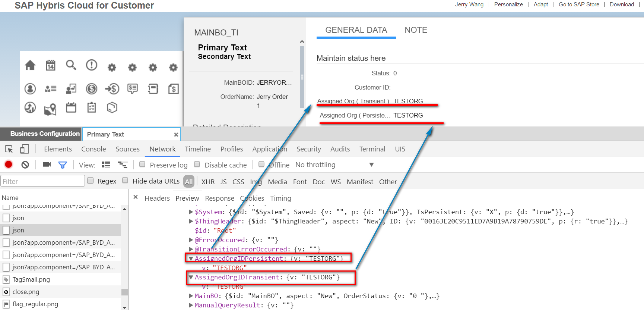This screenshot has width=644, height=310.
Task: Toggle the network filter funnel icon
Action: [63, 165]
